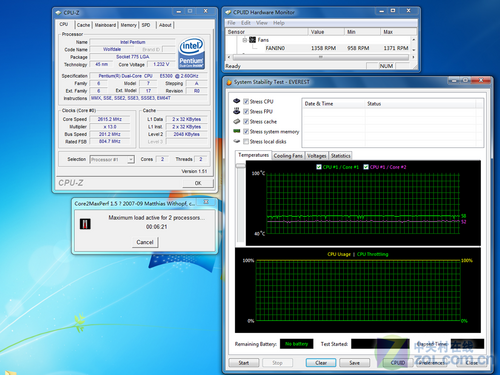Close the Core2MaxPerf dialog
The width and height of the screenshot is (500, 375).
206,202
